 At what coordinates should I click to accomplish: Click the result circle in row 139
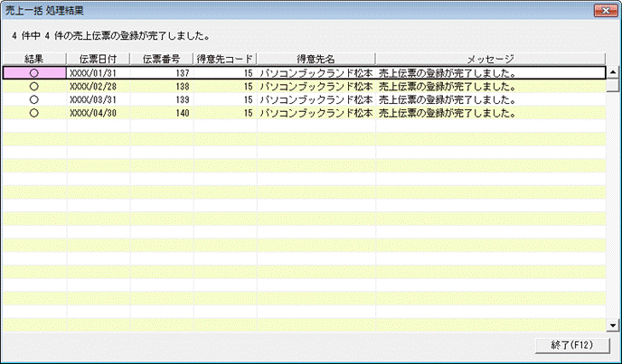34,99
